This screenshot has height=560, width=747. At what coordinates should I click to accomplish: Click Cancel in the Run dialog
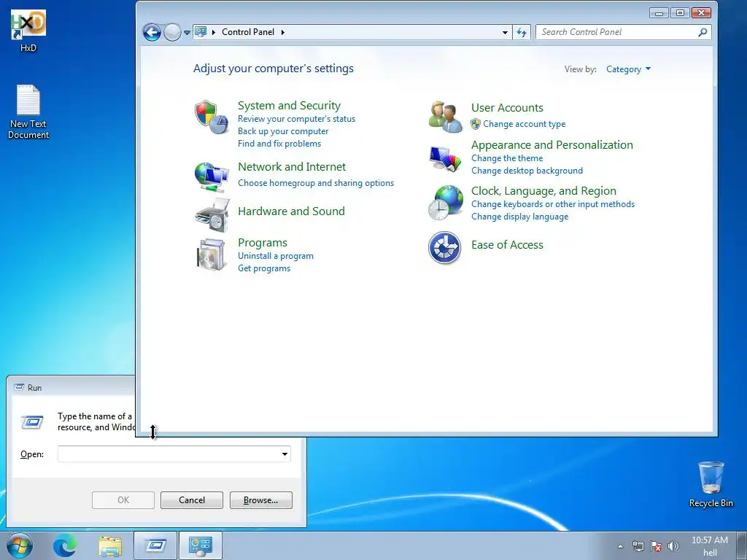(x=192, y=500)
